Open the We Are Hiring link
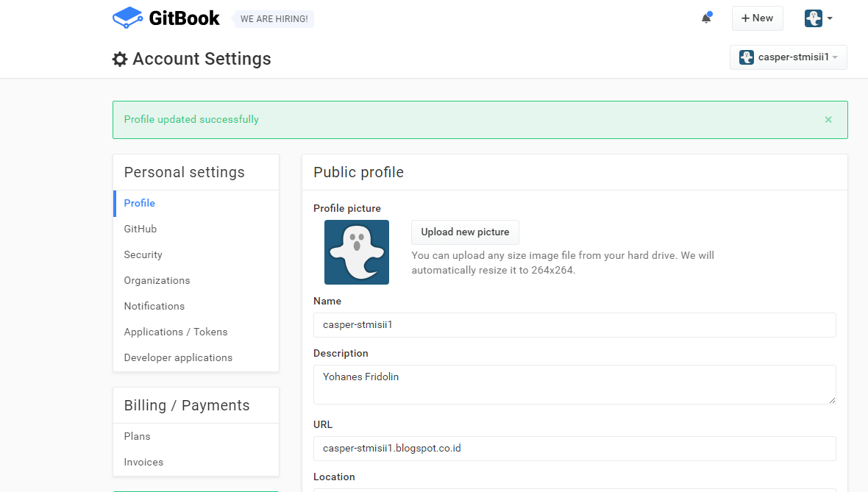This screenshot has height=492, width=868. tap(274, 19)
